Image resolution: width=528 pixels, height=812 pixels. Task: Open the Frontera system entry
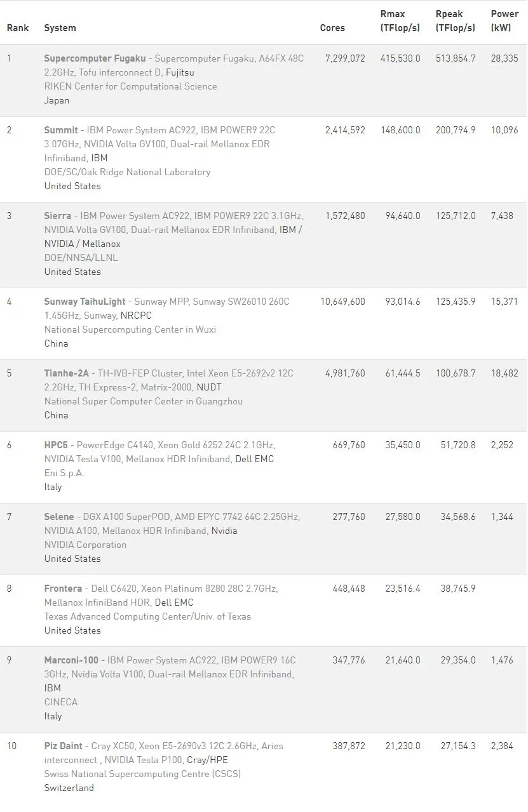[x=63, y=589]
